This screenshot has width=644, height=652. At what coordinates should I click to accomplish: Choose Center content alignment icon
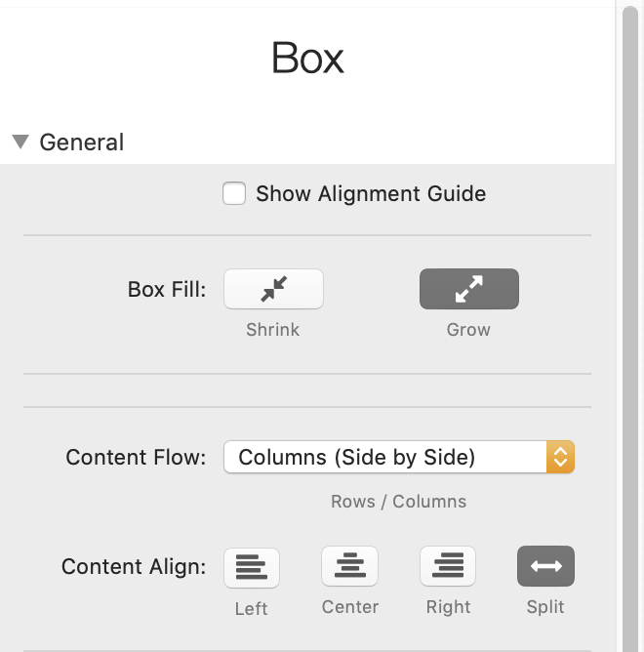[x=349, y=566]
